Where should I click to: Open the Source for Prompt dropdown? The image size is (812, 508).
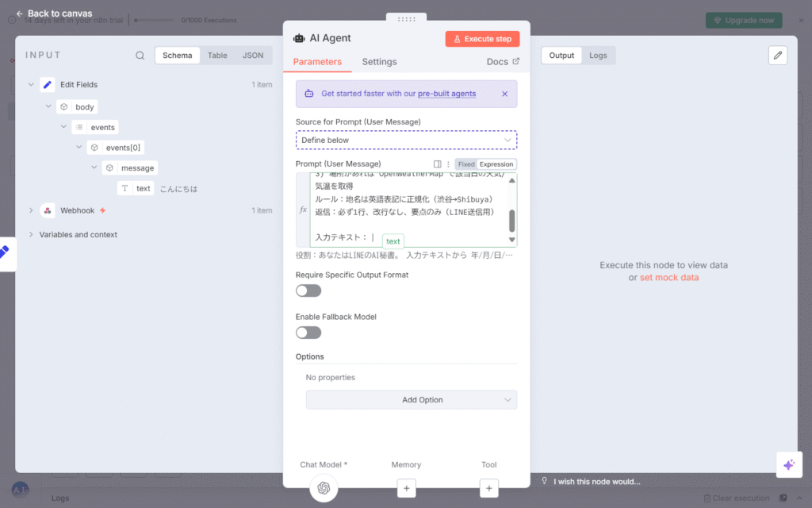[x=406, y=140]
